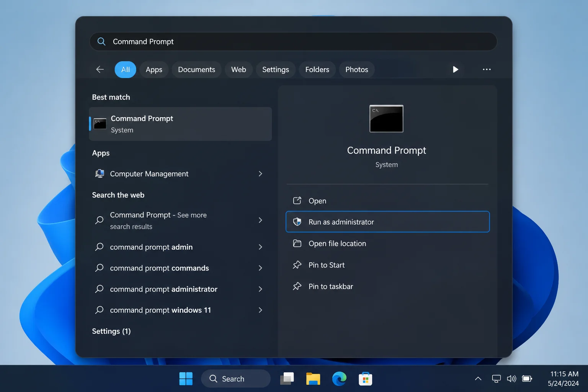
Task: Click the pin icon for Pin to Start
Action: [297, 265]
